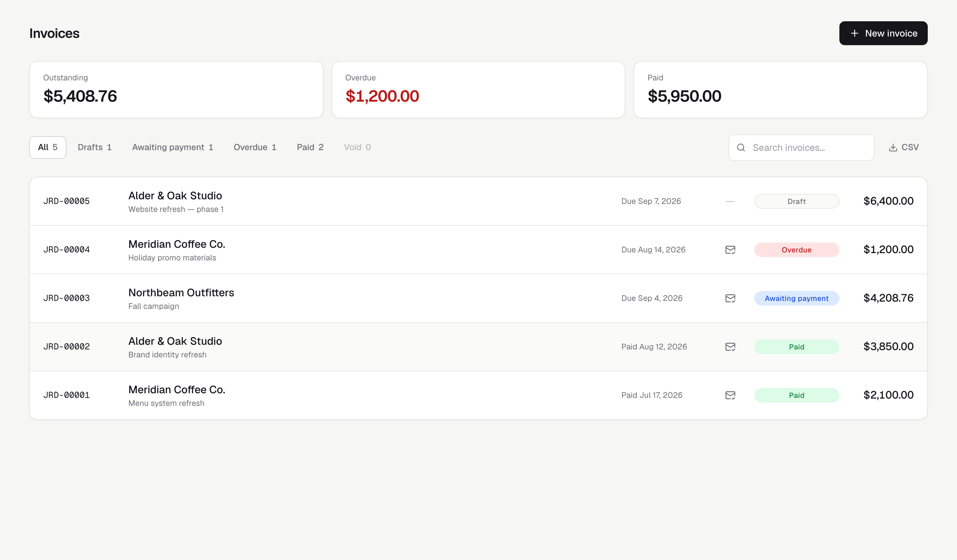Click 'Menu system refresh' description
The height and width of the screenshot is (560, 957).
click(166, 403)
